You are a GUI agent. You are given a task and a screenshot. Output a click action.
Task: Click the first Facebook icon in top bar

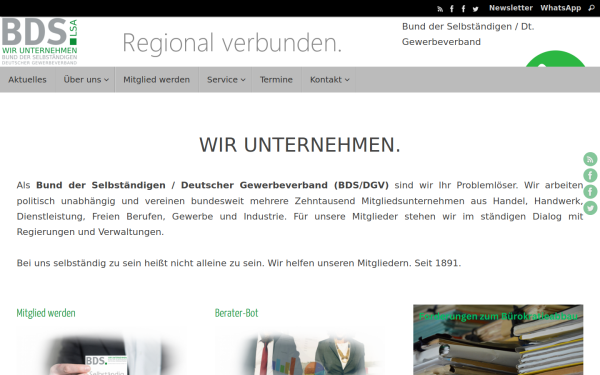click(x=452, y=9)
